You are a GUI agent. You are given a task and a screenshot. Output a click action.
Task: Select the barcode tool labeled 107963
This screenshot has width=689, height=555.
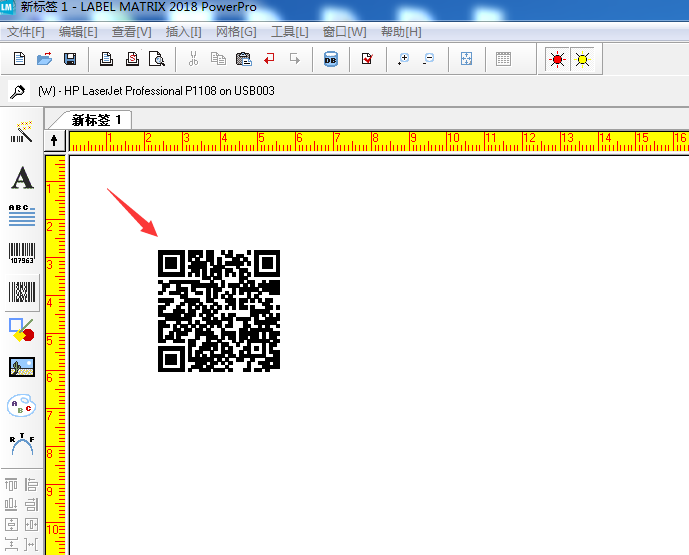22,253
